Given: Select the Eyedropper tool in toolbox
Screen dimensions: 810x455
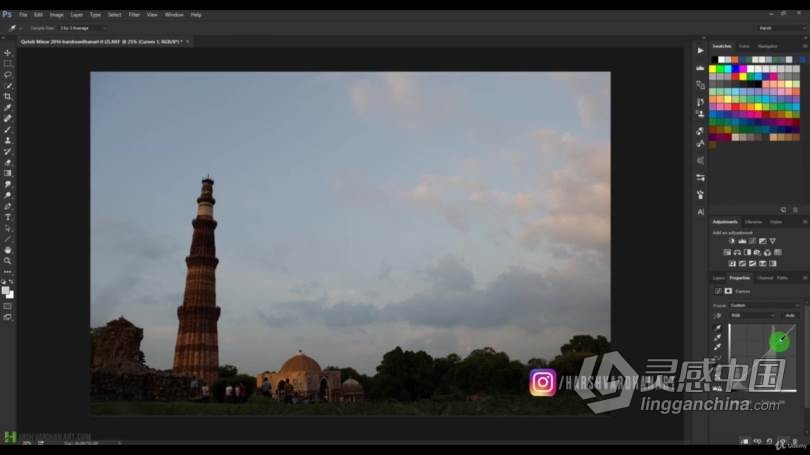Looking at the screenshot, I should coord(8,107).
